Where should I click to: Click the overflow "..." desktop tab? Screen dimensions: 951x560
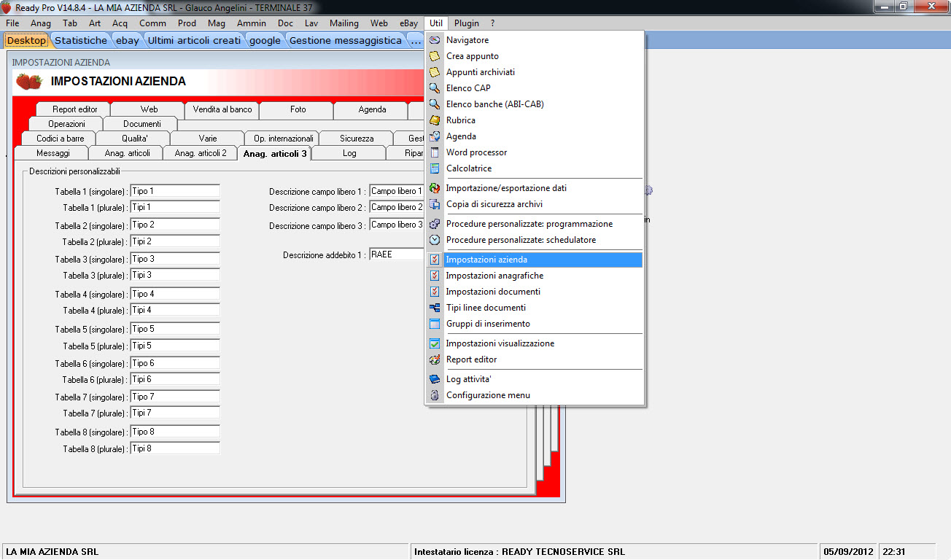[416, 40]
